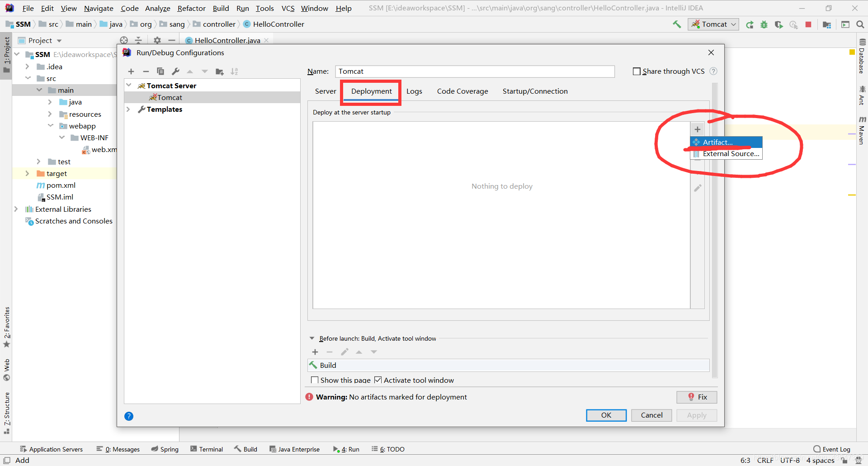
Task: Click create new folder icon in dialog
Action: tap(220, 71)
